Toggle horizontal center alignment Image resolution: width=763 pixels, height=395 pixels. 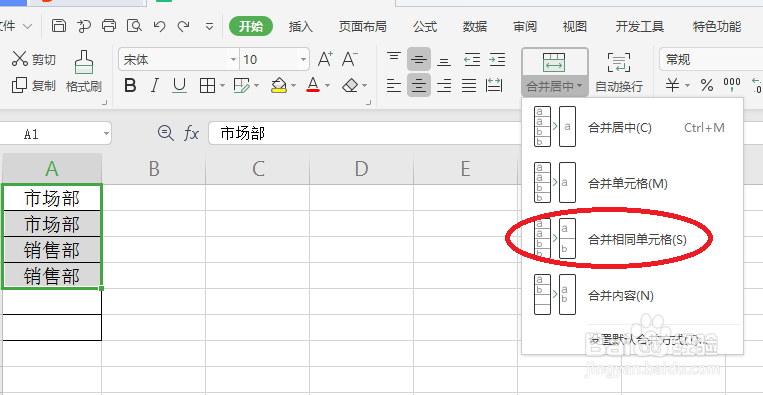(x=419, y=86)
